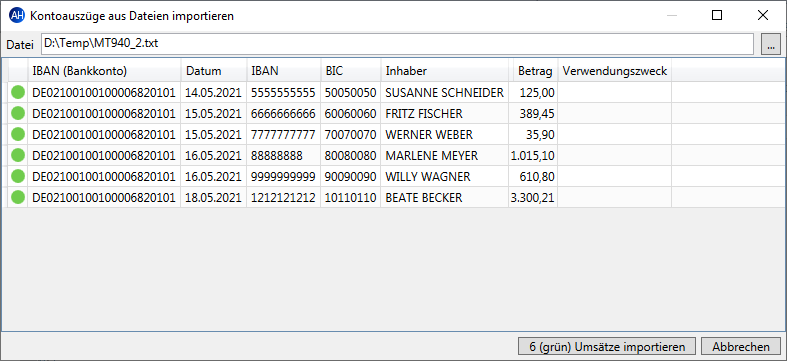
Task: Click the IBAN value 88888888
Action: click(x=277, y=156)
